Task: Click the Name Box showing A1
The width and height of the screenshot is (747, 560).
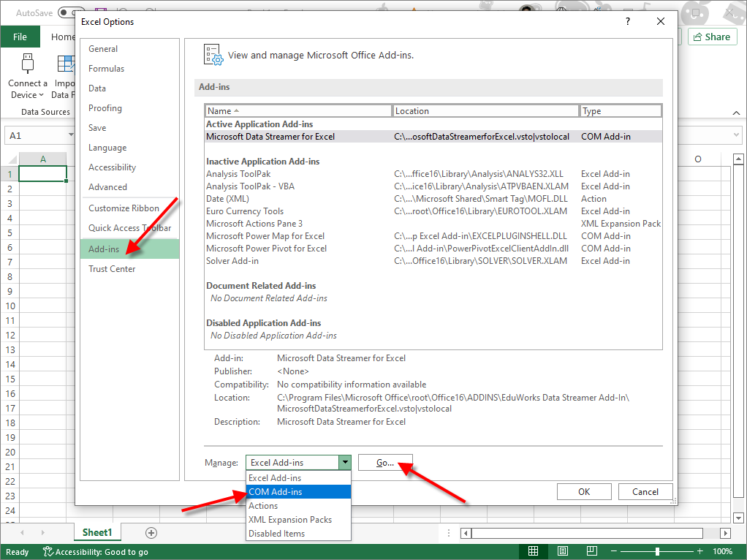Action: 36,135
